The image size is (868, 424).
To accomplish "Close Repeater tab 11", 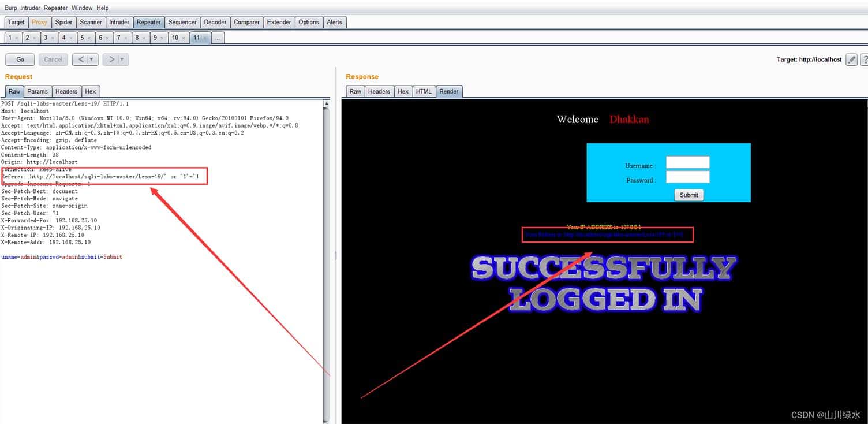I will (205, 38).
